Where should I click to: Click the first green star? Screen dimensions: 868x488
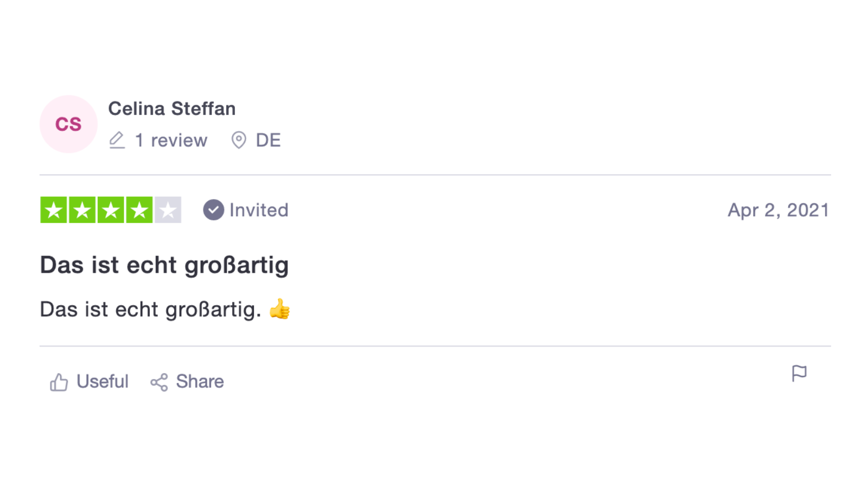click(54, 210)
